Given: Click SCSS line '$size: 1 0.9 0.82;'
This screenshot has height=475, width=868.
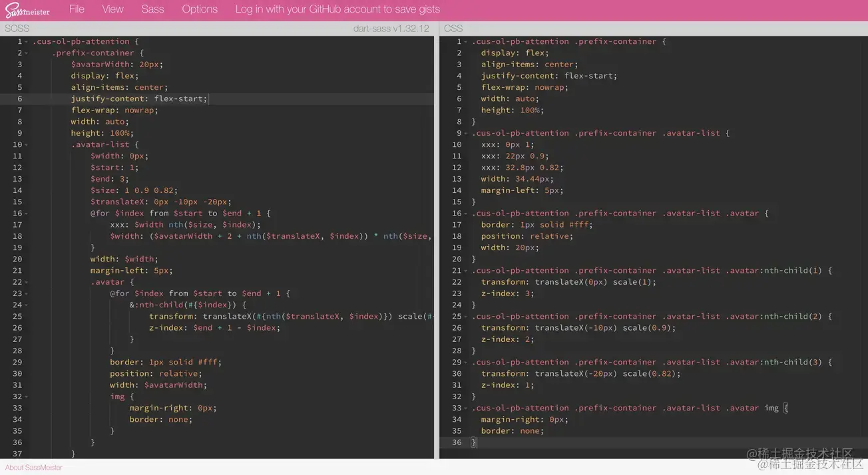Looking at the screenshot, I should 134,190.
